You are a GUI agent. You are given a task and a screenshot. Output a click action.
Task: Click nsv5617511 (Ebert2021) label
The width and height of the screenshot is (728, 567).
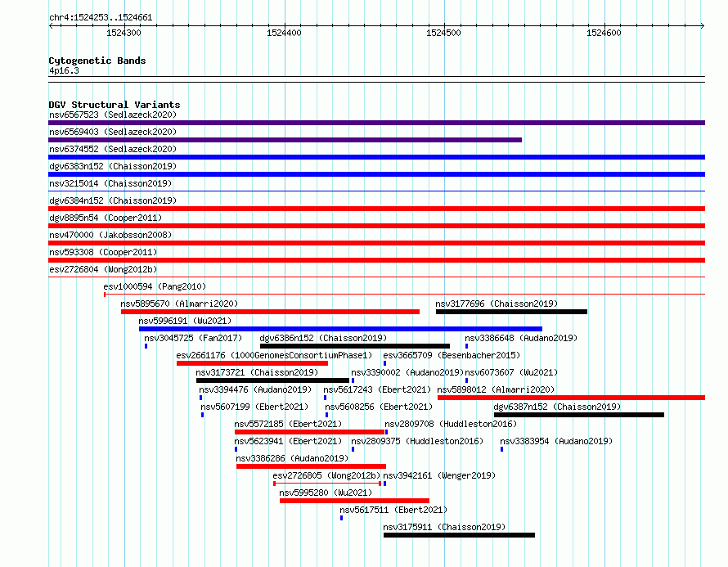[393, 510]
